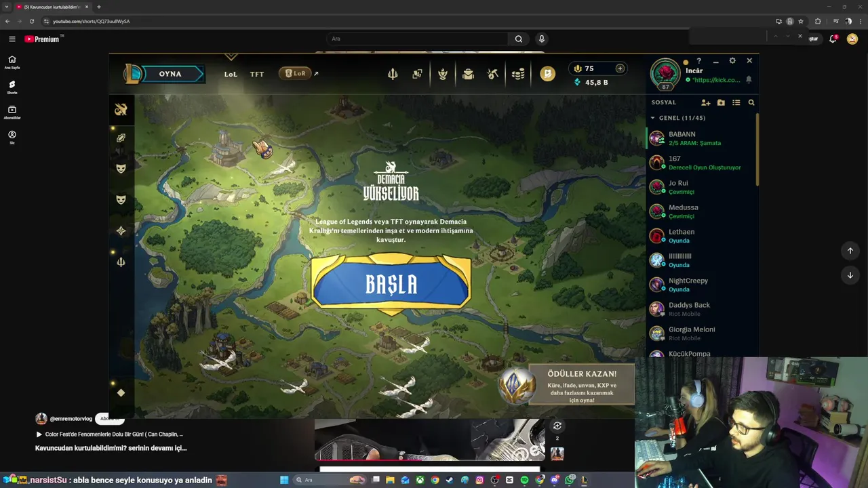Click the four-point star icon in left sidebar
Image resolution: width=868 pixels, height=488 pixels.
coord(121,230)
